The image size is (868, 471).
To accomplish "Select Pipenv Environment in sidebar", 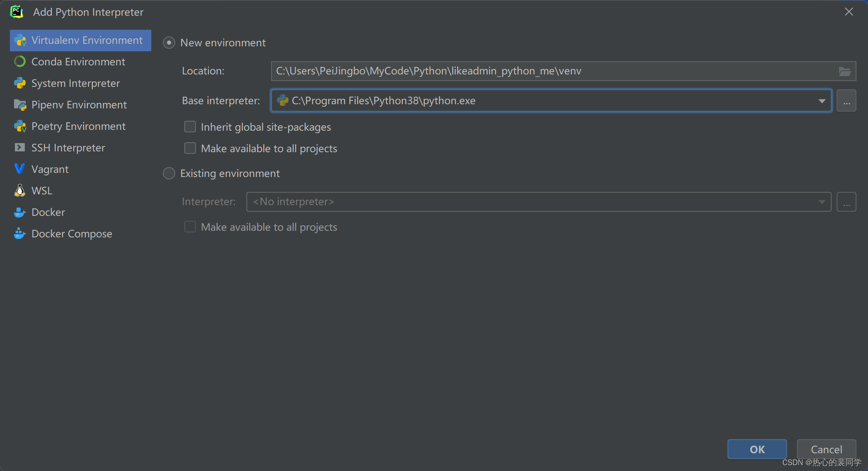I will click(x=81, y=105).
